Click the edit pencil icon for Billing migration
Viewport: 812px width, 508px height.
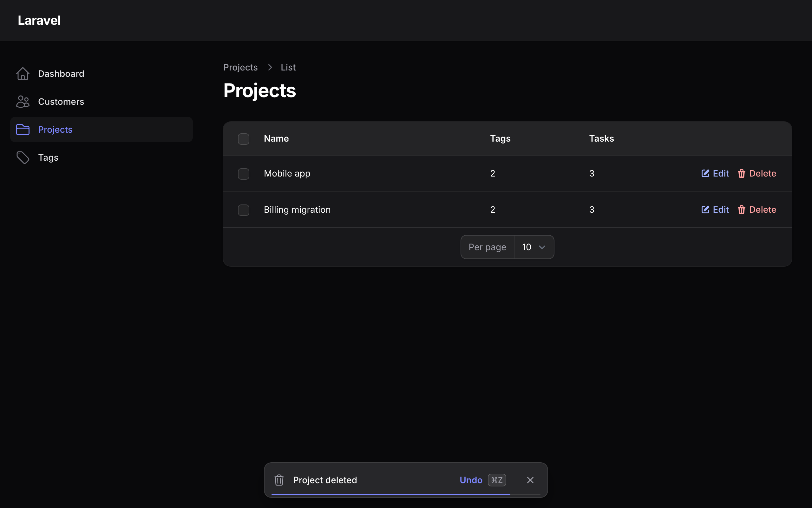tap(705, 210)
